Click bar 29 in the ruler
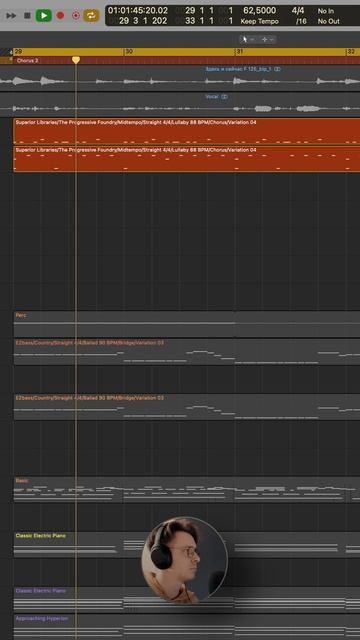Viewport: 360px width, 640px height. click(18, 52)
